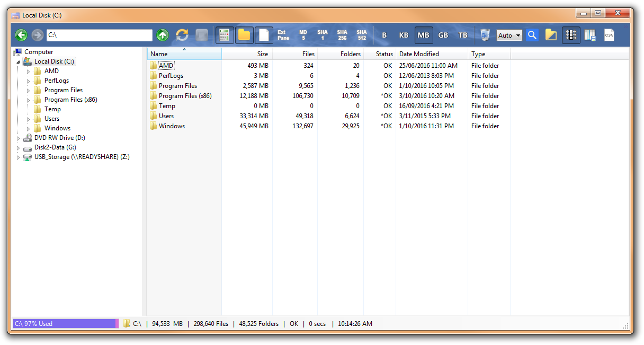Viewport: 644px width, 345px height.
Task: Click the yellow folder explore icon
Action: pos(551,35)
